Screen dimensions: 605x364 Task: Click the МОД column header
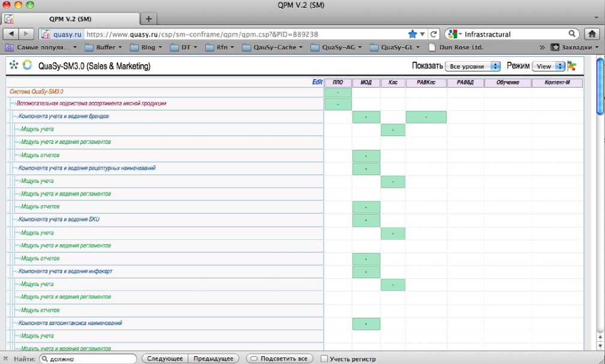tap(366, 83)
